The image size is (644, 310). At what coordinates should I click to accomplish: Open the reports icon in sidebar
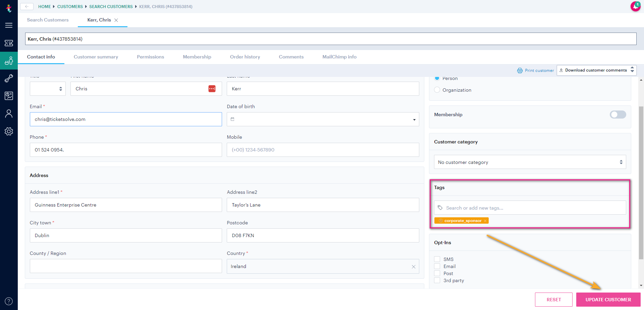tap(9, 96)
